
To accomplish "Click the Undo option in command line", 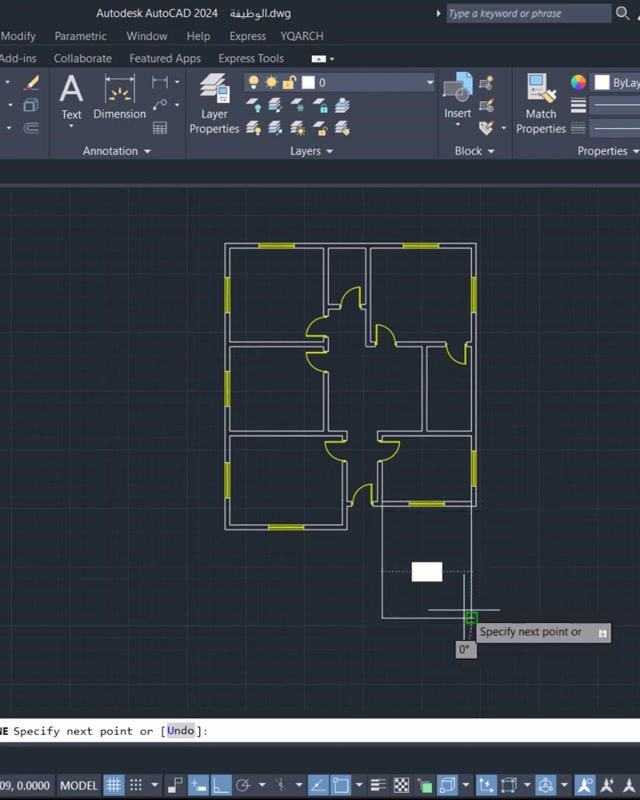I will 181,731.
